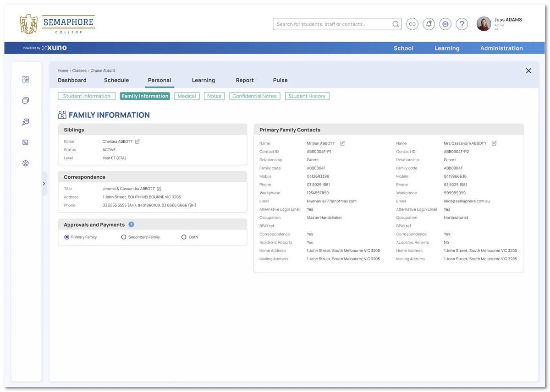Click the student search input field
The image size is (550, 392).
point(332,24)
